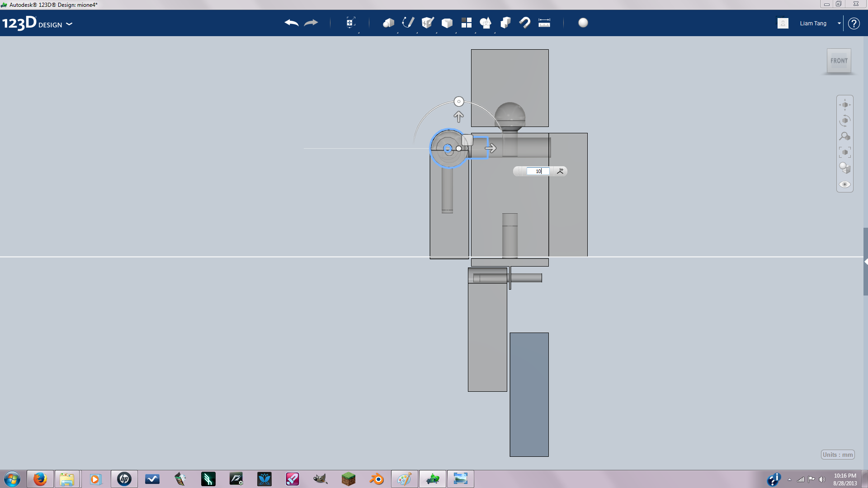Click the rotation angle input field showing 10
This screenshot has width=868, height=488.
[x=538, y=171]
